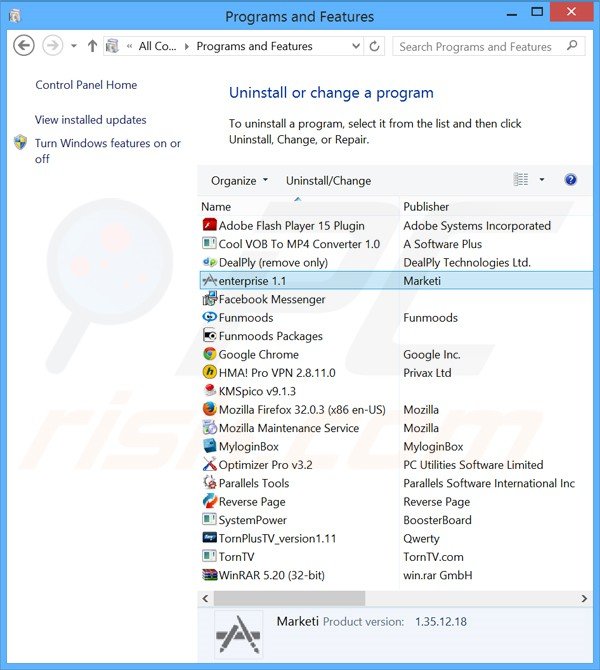The height and width of the screenshot is (670, 600).
Task: Open Control Panel Home link
Action: coord(86,85)
